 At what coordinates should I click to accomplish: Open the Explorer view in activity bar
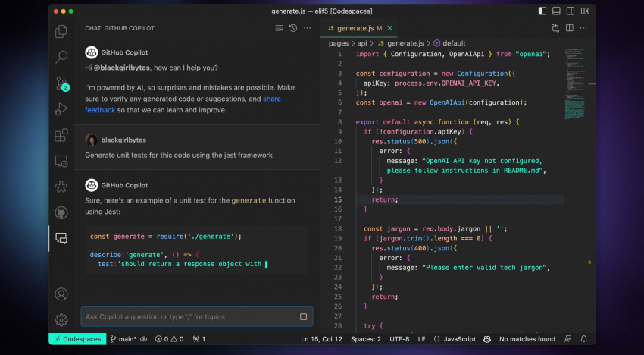point(61,31)
